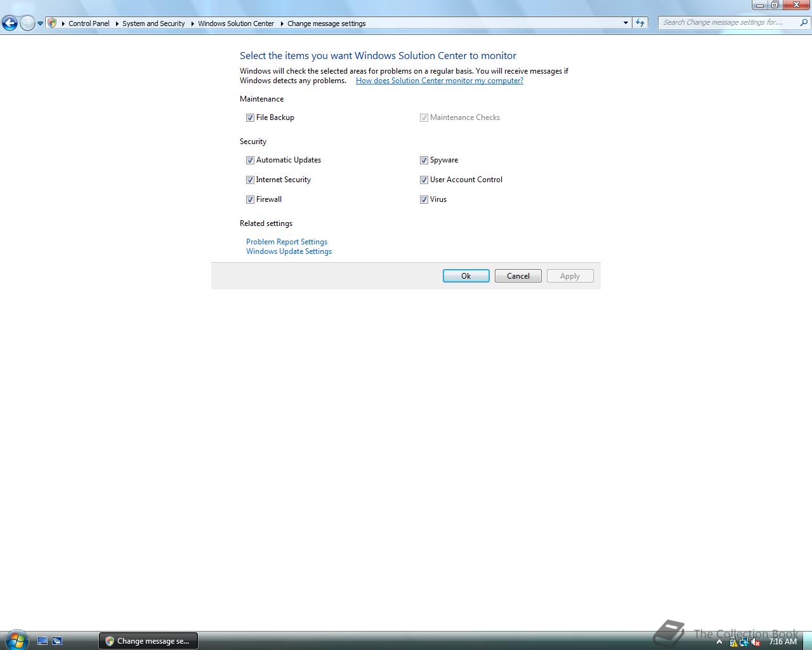Image resolution: width=812 pixels, height=650 pixels.
Task: Select Change message settings taskbar button
Action: pyautogui.click(x=148, y=641)
